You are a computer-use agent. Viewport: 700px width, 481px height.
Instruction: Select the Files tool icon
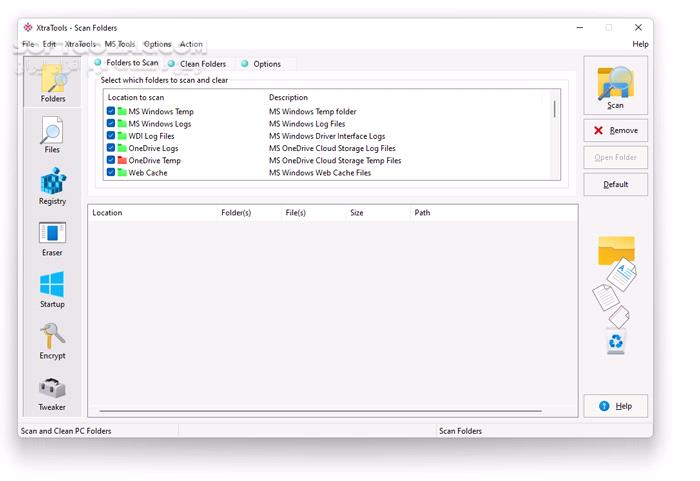click(52, 134)
